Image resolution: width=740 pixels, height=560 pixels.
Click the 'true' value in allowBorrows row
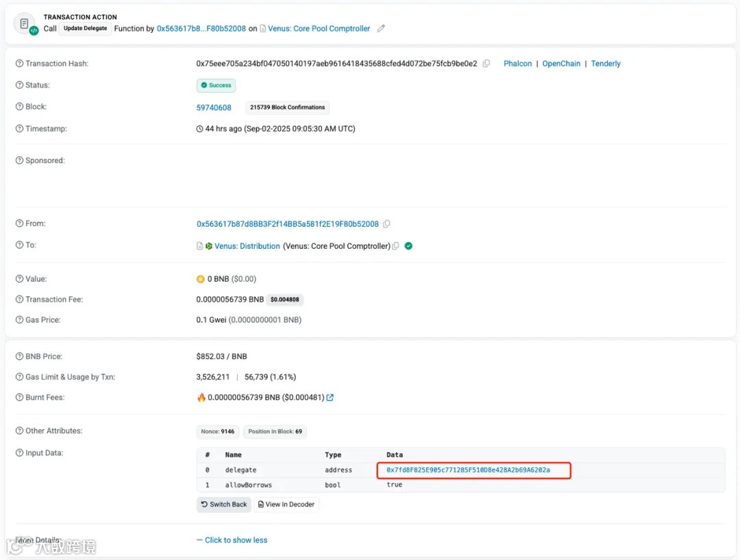pos(395,485)
